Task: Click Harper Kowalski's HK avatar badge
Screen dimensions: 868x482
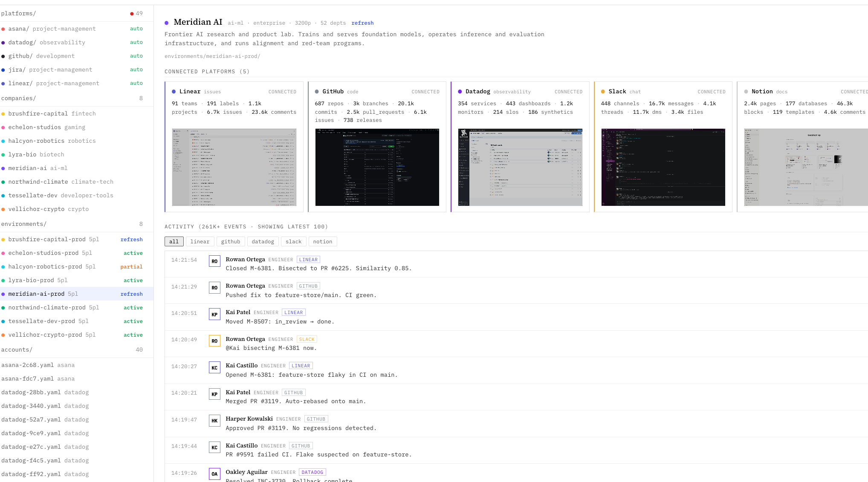Action: click(214, 421)
